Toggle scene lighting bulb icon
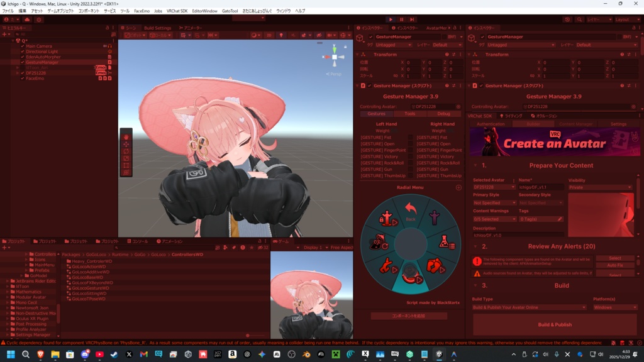The image size is (644, 362). (x=281, y=35)
